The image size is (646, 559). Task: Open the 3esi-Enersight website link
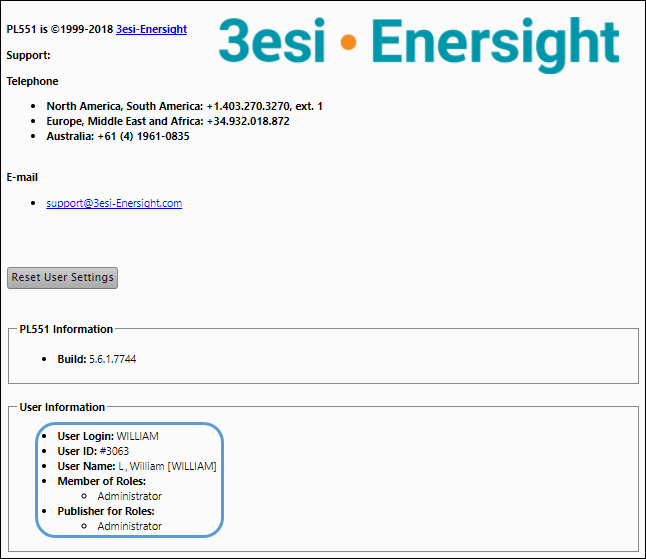[151, 29]
